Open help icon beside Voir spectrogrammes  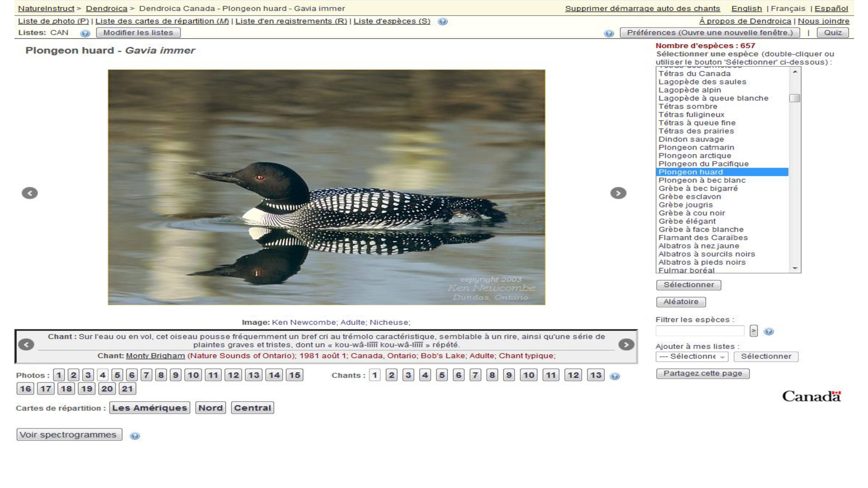coord(135,436)
